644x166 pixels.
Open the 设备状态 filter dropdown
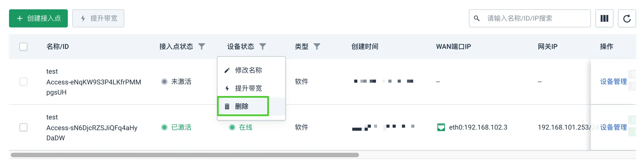(263, 47)
